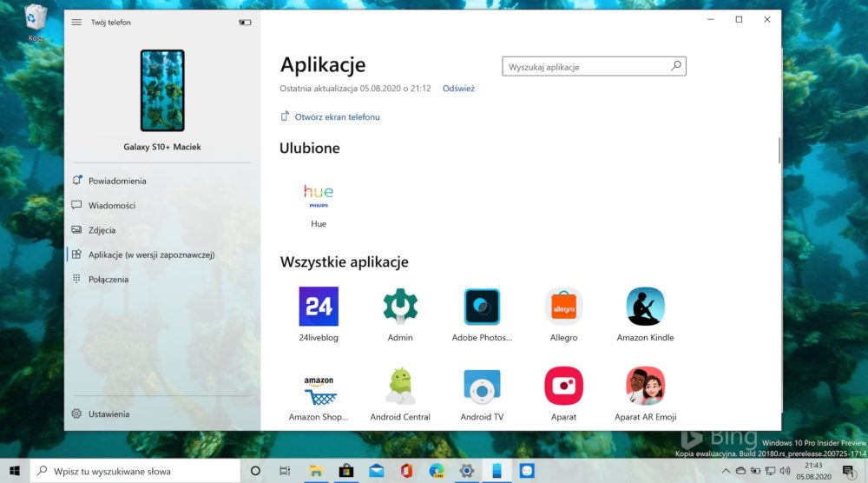
Task: Open the Kosz recycle bin on desktop
Action: (36, 23)
